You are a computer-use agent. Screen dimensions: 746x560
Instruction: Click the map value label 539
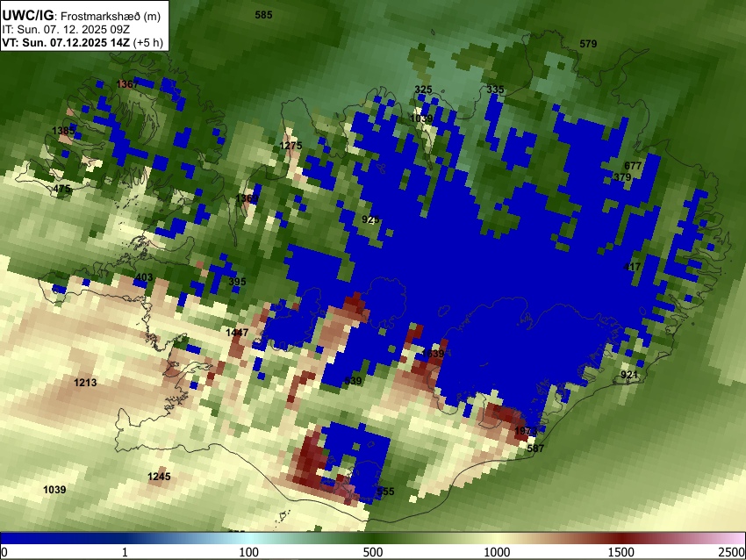click(x=353, y=381)
